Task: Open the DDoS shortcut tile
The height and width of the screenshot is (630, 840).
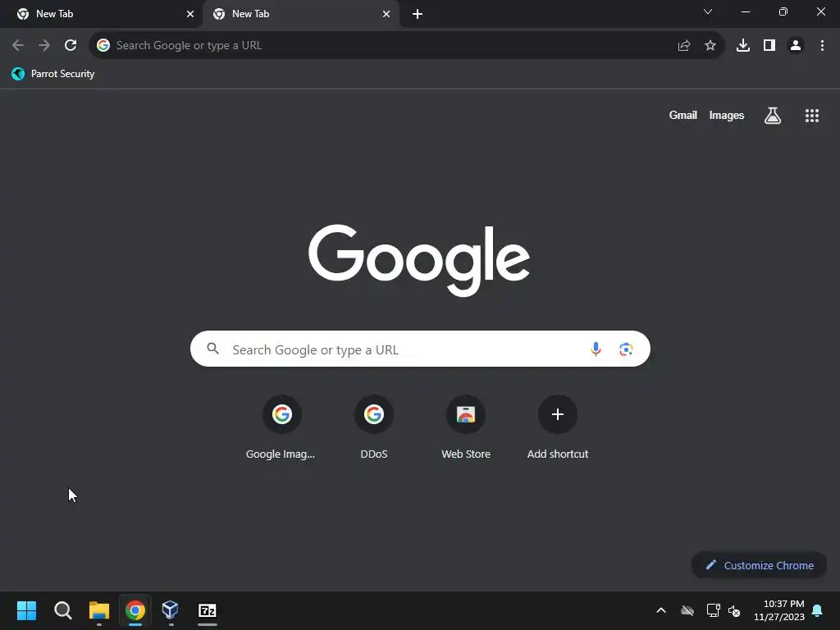Action: [x=374, y=427]
